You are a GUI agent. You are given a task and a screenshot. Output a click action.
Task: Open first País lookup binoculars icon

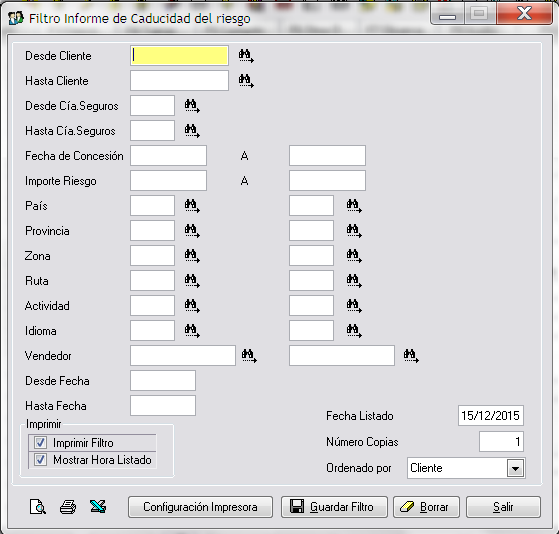pyautogui.click(x=192, y=206)
